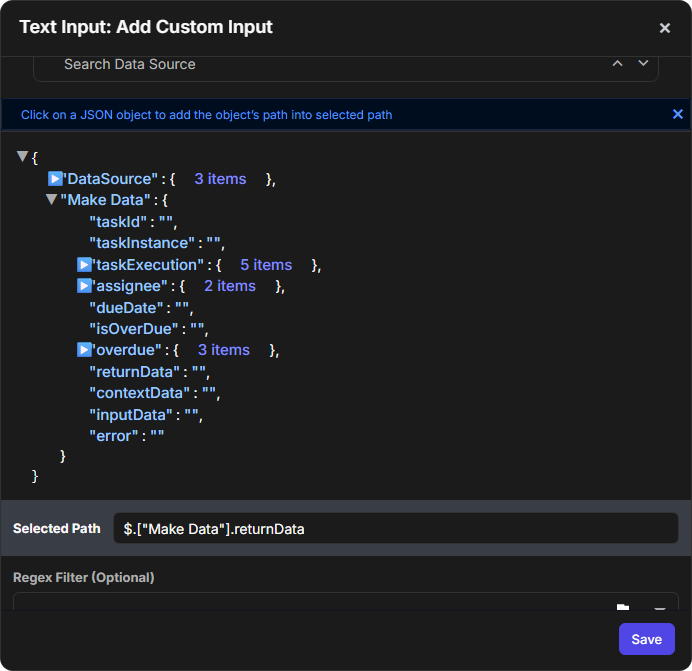Image resolution: width=692 pixels, height=671 pixels.
Task: Close the Add Custom Input dialog
Action: pos(665,28)
